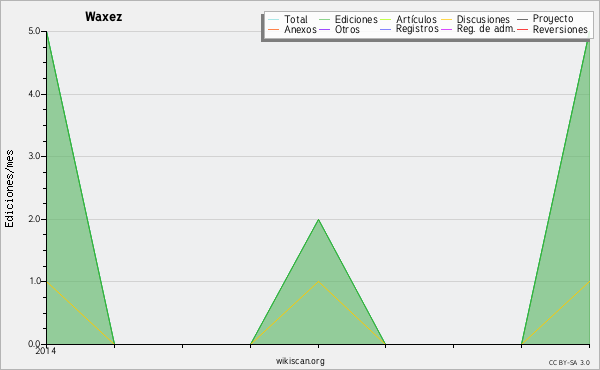Click the green peak at 2.0 in the chart middle
This screenshot has height=370, width=600.
[318, 220]
